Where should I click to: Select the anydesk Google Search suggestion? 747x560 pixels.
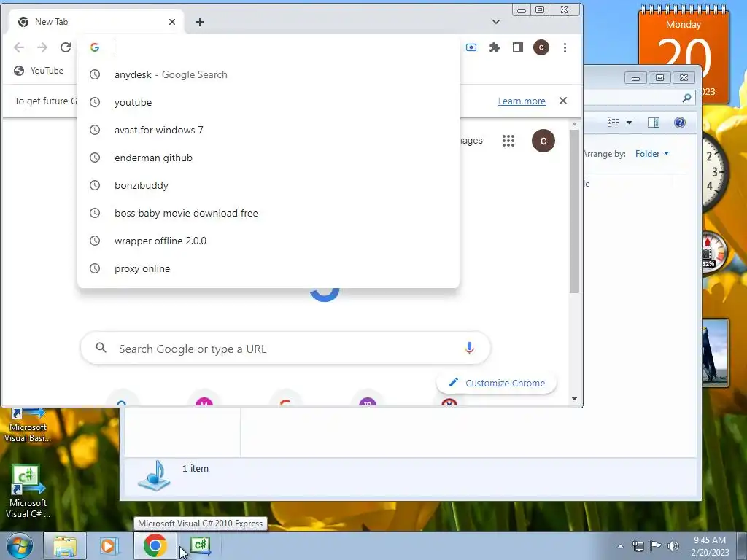(268, 74)
